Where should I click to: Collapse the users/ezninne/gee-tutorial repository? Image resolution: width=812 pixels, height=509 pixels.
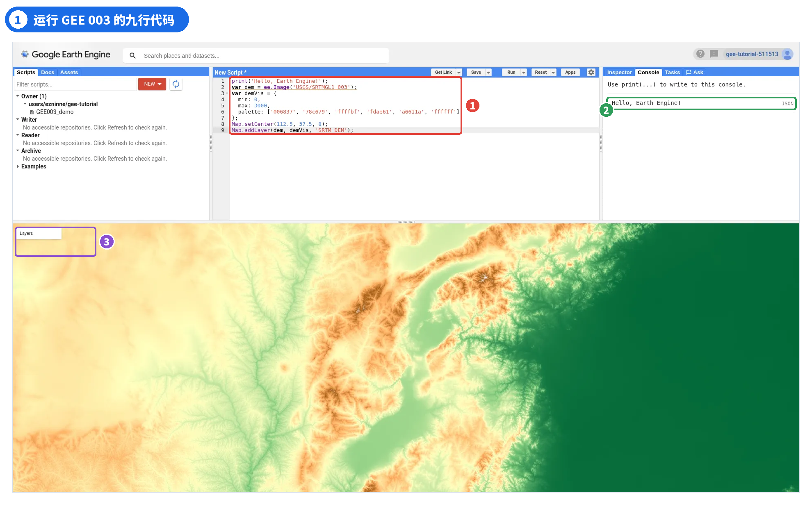(x=25, y=104)
